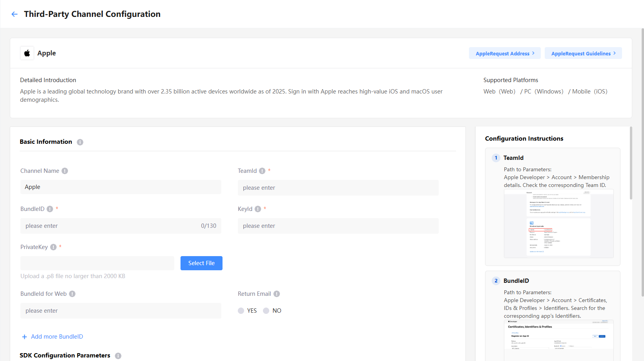The height and width of the screenshot is (361, 644).
Task: Click the TeamId step 1 heading
Action: click(x=514, y=158)
